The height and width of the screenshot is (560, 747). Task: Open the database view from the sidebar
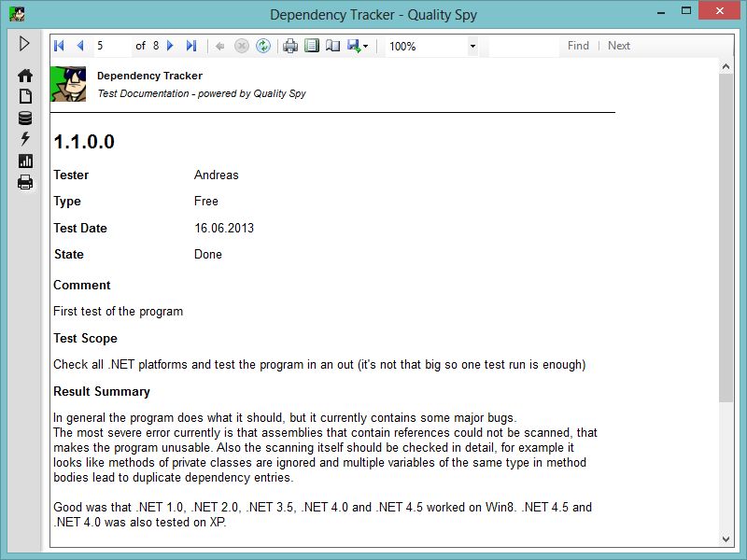click(x=24, y=117)
